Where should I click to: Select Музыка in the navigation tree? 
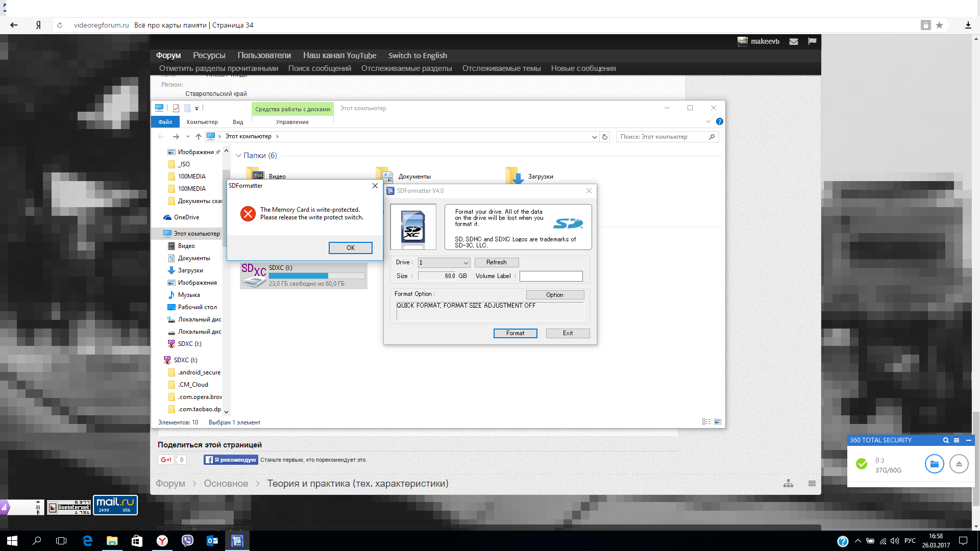[189, 295]
